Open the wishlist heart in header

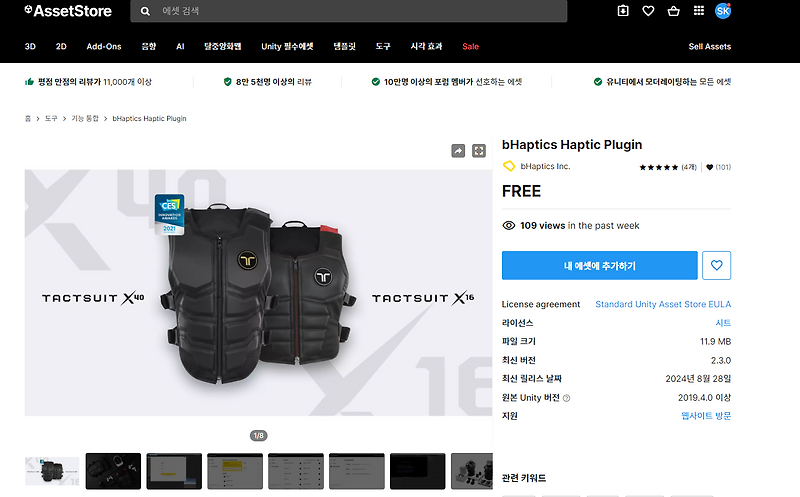coord(648,11)
